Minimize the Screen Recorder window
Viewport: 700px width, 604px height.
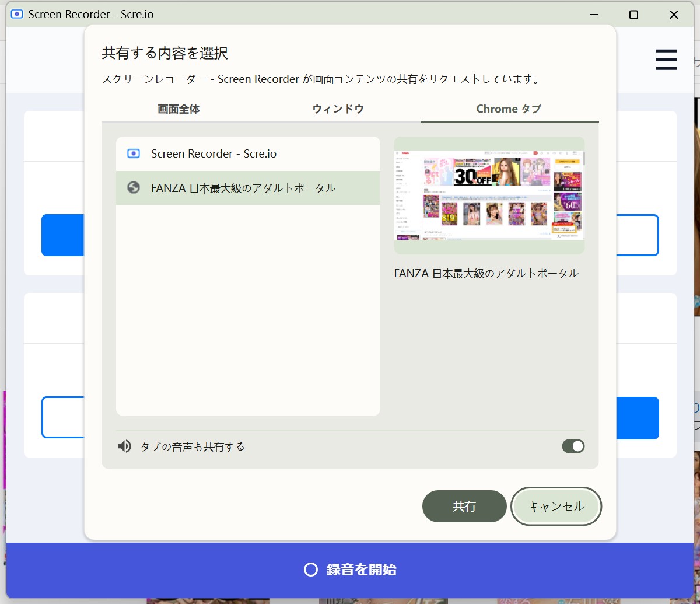(594, 15)
